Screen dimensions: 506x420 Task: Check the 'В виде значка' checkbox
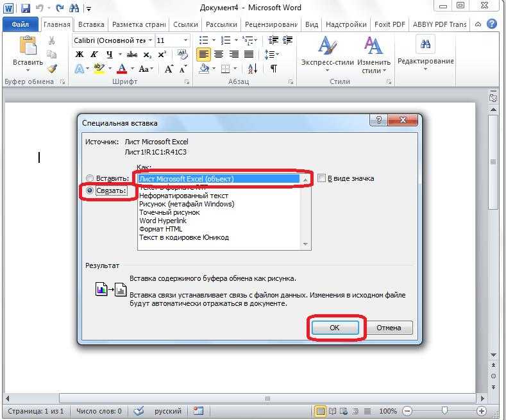(321, 178)
